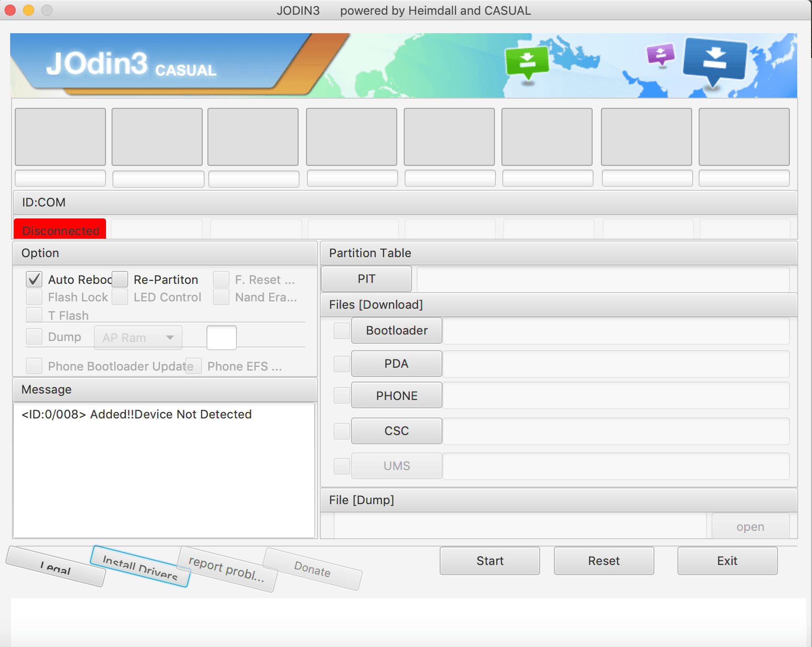Tick the checkbox beside PDA
Screen dimensions: 812x647
click(x=342, y=364)
